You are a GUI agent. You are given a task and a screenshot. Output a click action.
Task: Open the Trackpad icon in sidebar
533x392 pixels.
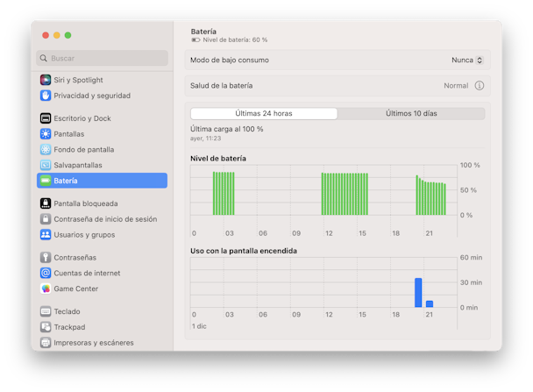pos(46,327)
